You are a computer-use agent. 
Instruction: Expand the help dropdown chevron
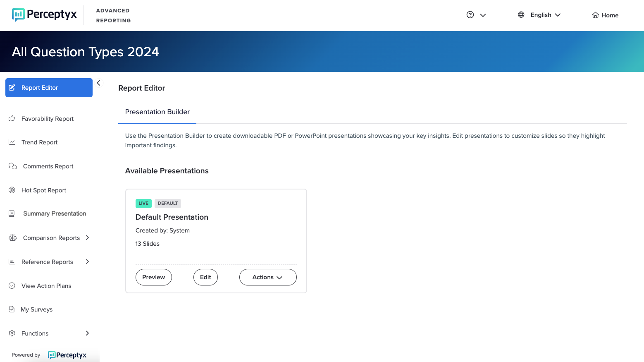483,15
